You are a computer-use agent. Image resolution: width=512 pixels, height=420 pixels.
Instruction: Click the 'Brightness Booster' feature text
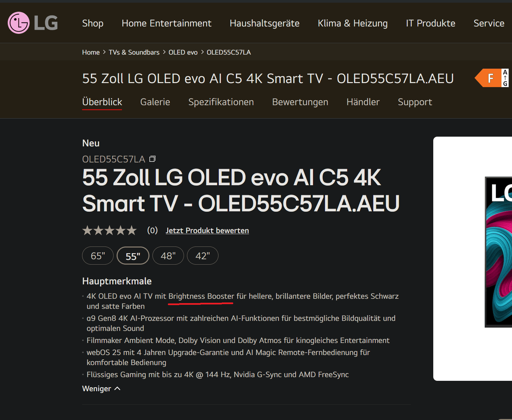[201, 296]
